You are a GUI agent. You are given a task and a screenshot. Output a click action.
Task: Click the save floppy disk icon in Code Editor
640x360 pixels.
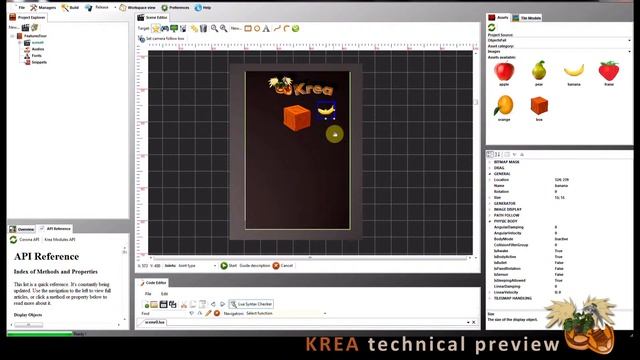point(163,304)
